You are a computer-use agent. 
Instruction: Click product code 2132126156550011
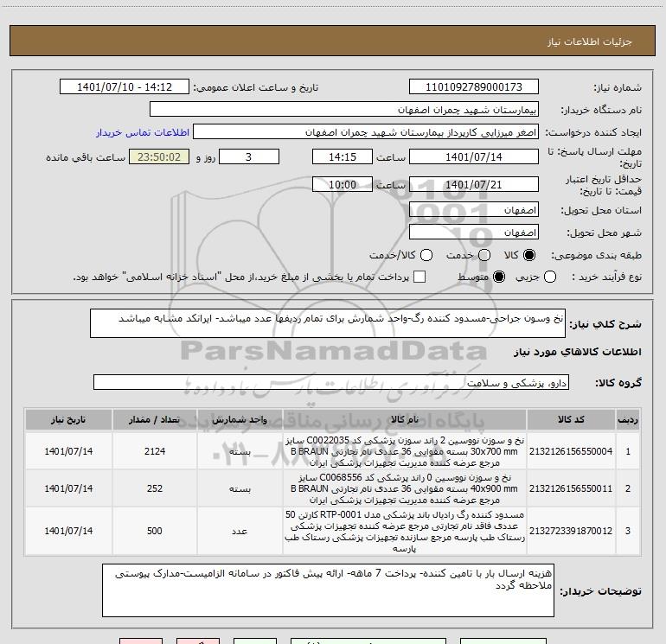pos(571,488)
